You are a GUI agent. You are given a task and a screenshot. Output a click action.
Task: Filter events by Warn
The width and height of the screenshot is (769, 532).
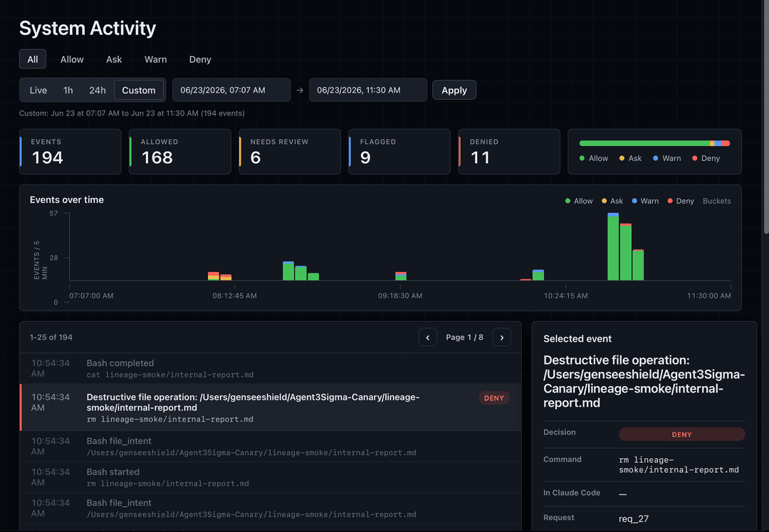coord(155,59)
